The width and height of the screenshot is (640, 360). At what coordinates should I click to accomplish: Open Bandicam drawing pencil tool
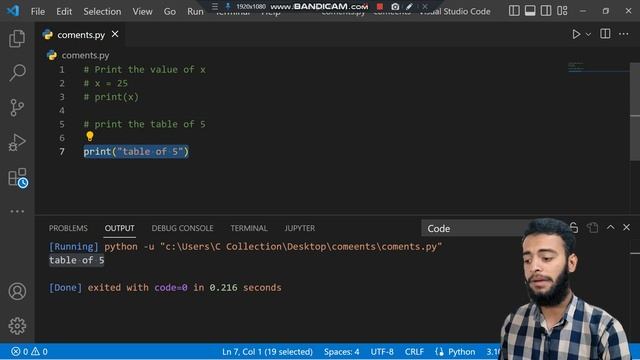click(409, 7)
